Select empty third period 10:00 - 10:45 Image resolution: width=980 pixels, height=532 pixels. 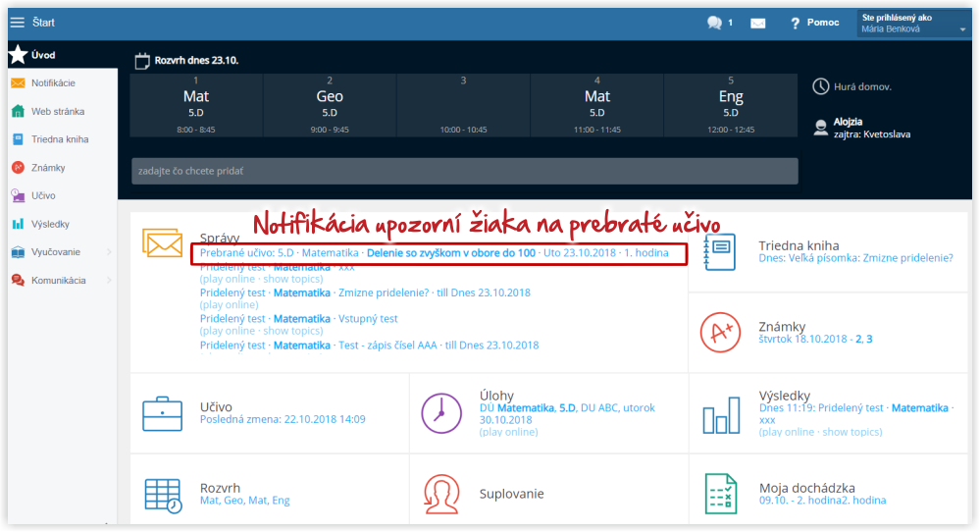coord(463,105)
